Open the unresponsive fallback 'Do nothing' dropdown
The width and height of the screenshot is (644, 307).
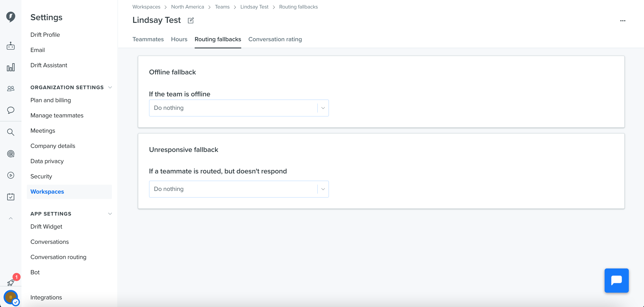[x=239, y=189]
